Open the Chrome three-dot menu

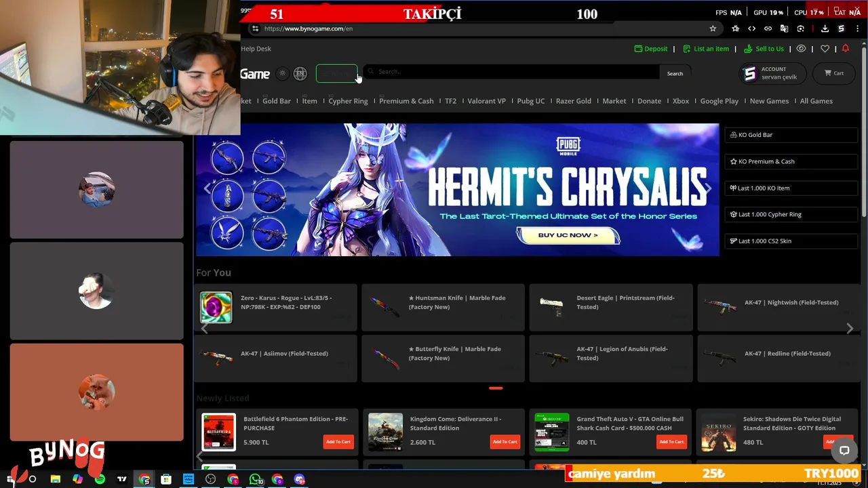click(x=858, y=28)
